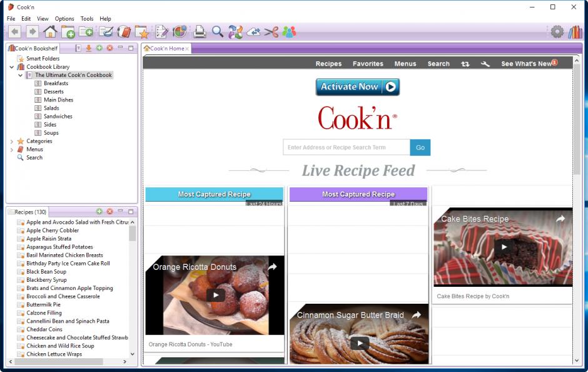Click the folder with star favorites toolbar icon
The image size is (588, 372).
pyautogui.click(x=142, y=33)
